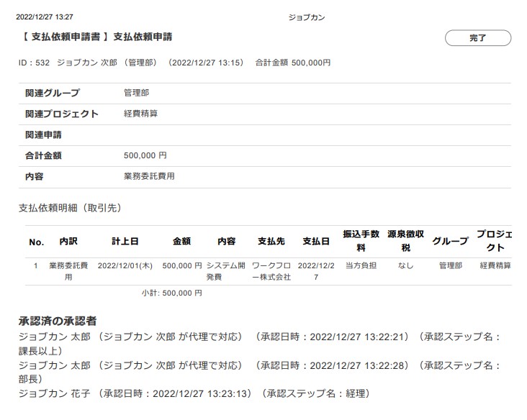The width and height of the screenshot is (527, 420).
Task: Click the 関連プロジェクト row label
Action: (62, 114)
